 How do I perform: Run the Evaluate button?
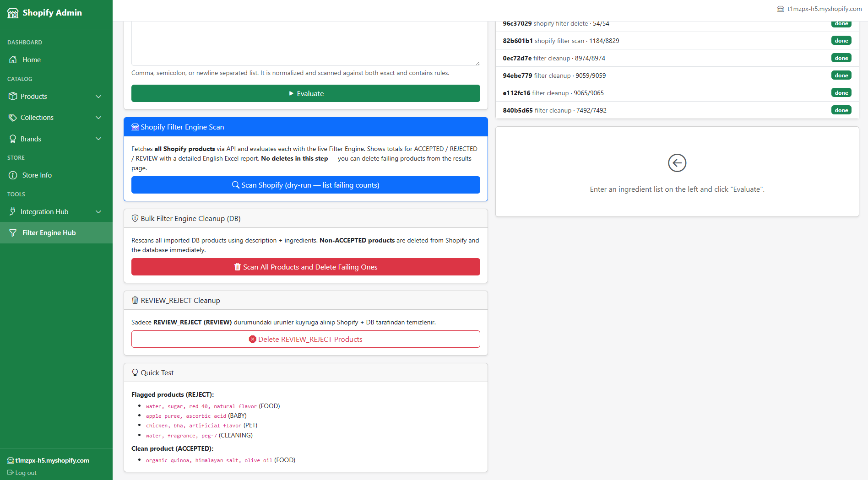point(306,93)
